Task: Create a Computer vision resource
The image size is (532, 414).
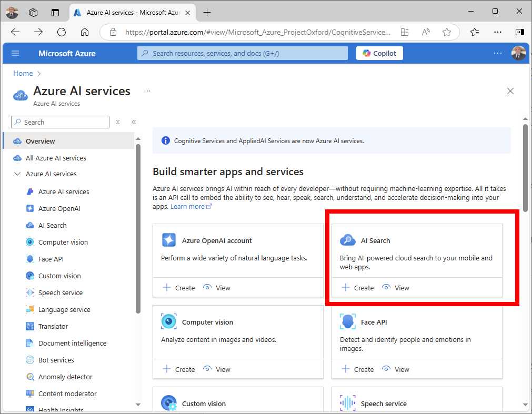Action: pyautogui.click(x=179, y=369)
